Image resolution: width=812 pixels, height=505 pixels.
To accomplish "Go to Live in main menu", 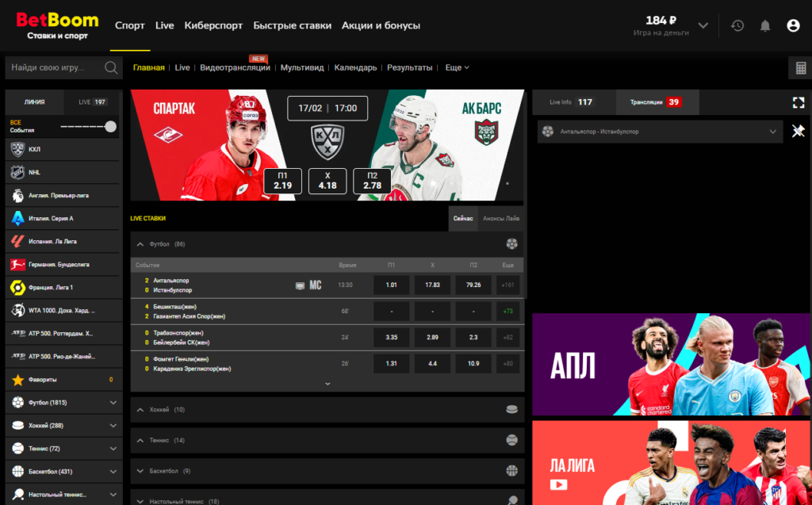I will [165, 25].
